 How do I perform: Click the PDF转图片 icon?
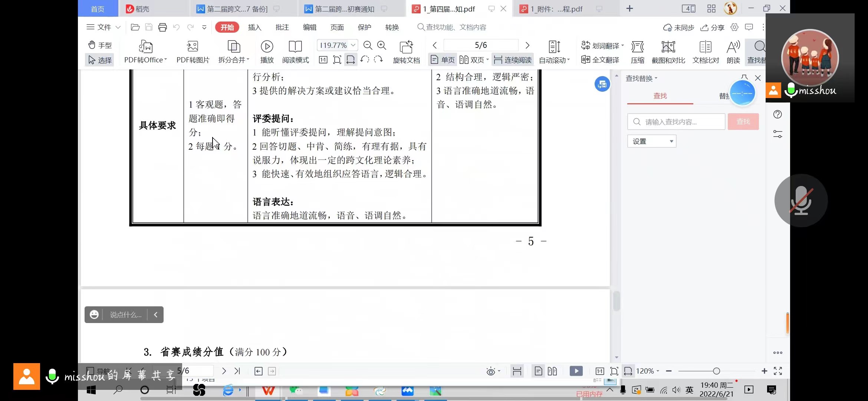pyautogui.click(x=193, y=47)
